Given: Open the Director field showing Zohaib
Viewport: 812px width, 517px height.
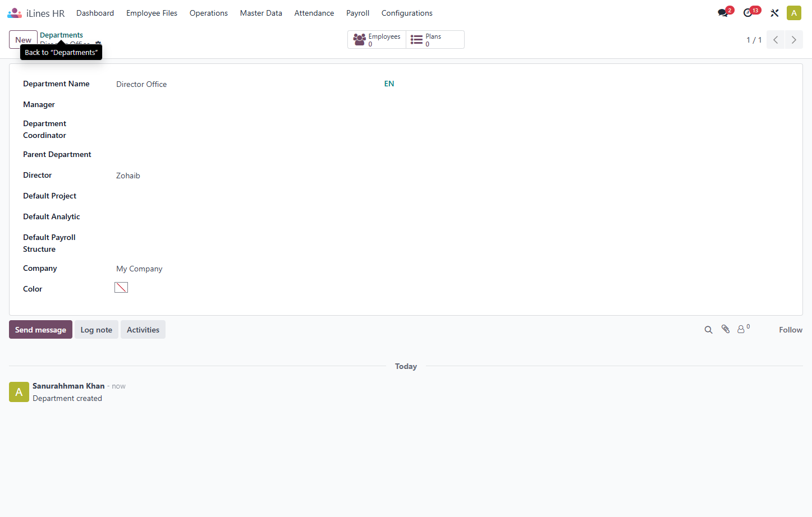Looking at the screenshot, I should (x=255, y=176).
